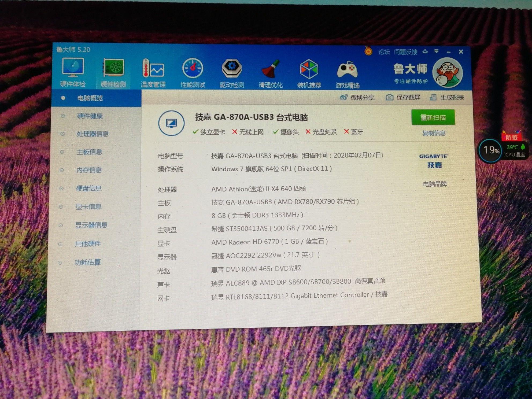The image size is (532, 399).
Task: Click 保存截屏 save screenshot
Action: pyautogui.click(x=403, y=97)
